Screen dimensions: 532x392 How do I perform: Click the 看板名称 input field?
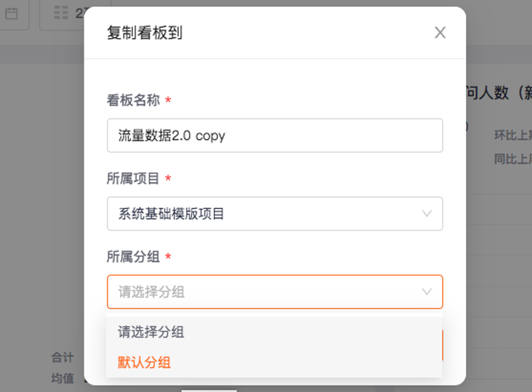(275, 136)
